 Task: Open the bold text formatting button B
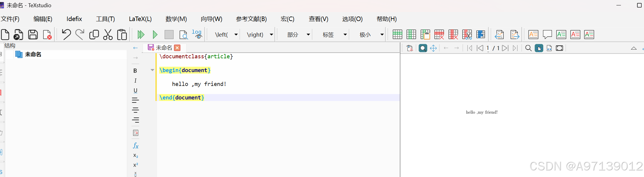click(135, 71)
